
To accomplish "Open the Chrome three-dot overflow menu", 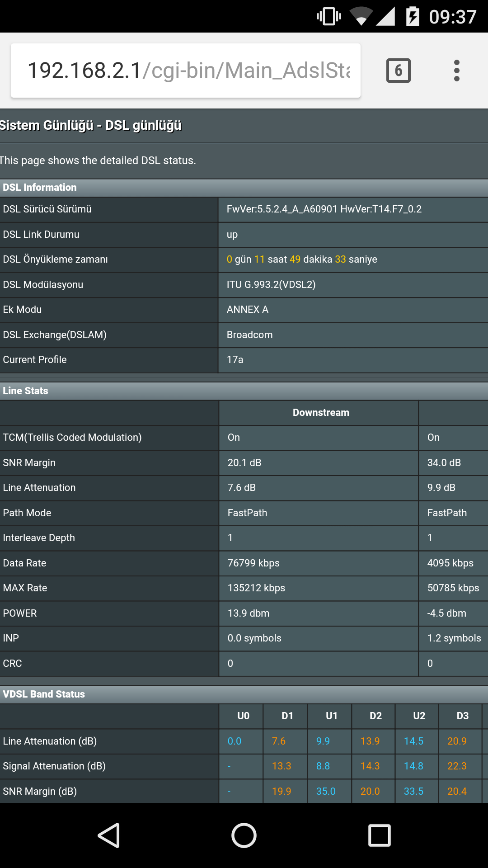I will (x=456, y=71).
